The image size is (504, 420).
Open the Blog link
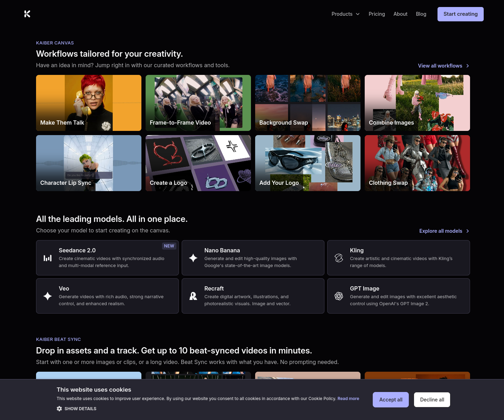coord(421,14)
